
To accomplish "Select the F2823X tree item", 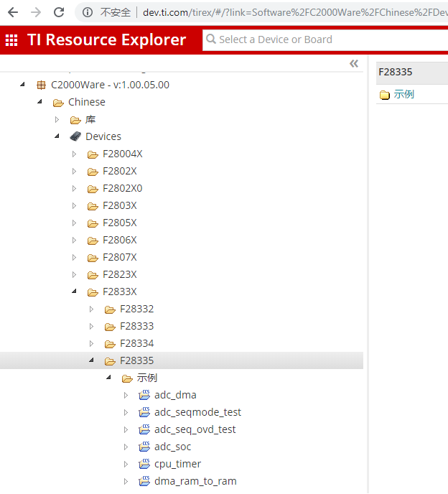I will pyautogui.click(x=120, y=274).
